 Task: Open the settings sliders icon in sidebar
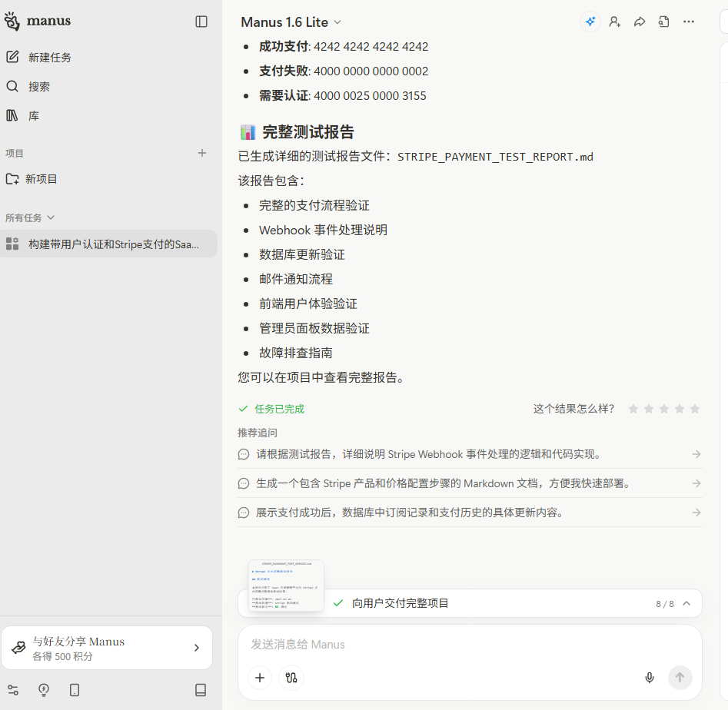coord(13,690)
